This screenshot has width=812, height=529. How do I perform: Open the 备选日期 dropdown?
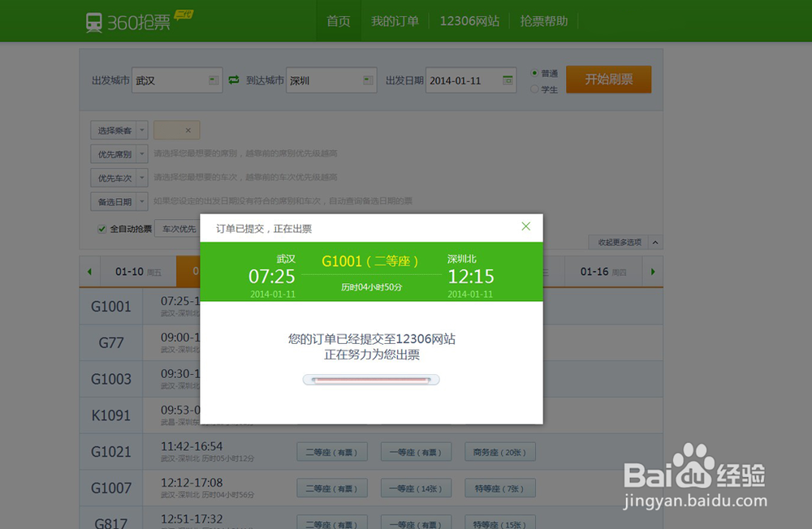[119, 202]
